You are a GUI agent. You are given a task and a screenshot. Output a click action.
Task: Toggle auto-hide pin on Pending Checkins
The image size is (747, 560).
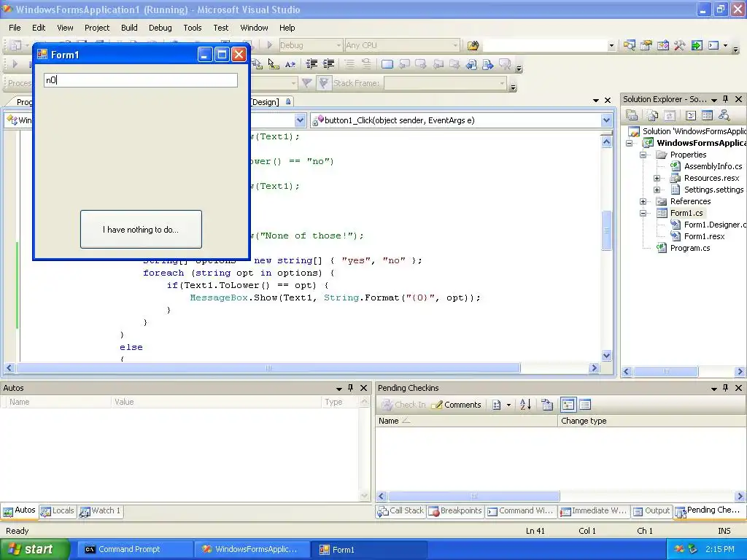[x=726, y=388]
